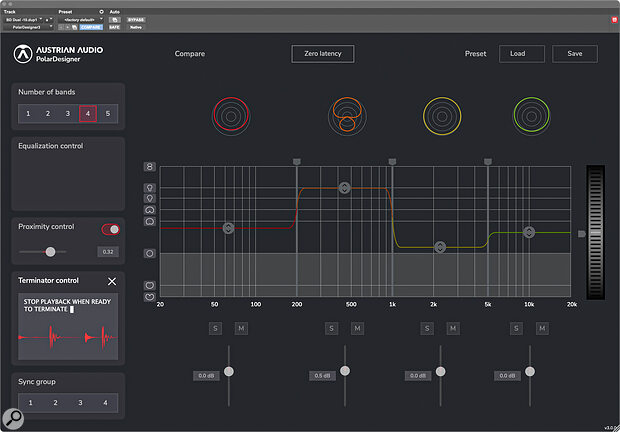Select Sync group 2
The height and width of the screenshot is (432, 620).
click(55, 403)
